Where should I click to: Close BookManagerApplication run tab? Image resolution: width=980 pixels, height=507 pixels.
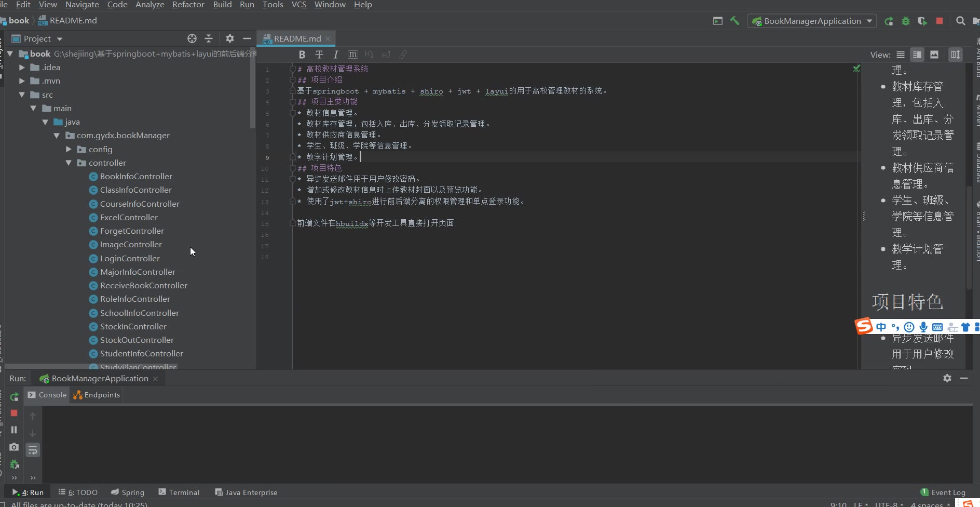click(x=155, y=379)
